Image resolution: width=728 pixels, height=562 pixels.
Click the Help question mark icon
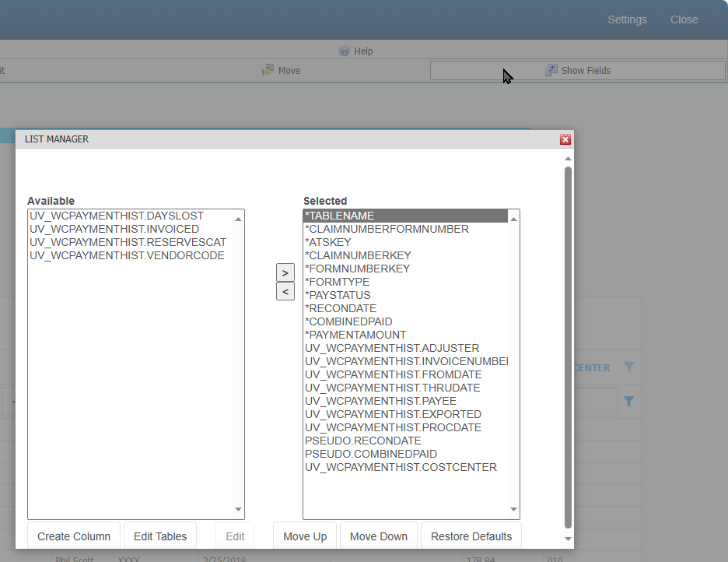click(x=345, y=51)
